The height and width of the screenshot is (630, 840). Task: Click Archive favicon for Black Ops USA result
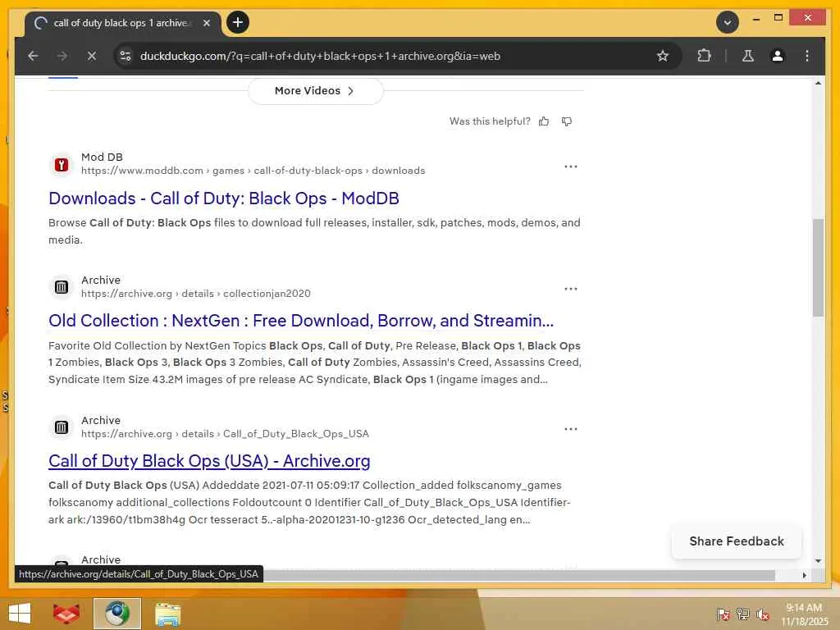point(62,427)
